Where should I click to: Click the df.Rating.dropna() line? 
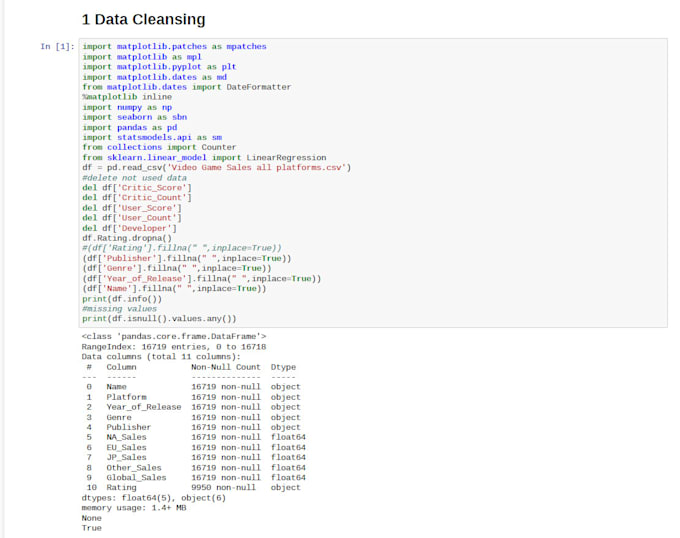[x=127, y=238]
